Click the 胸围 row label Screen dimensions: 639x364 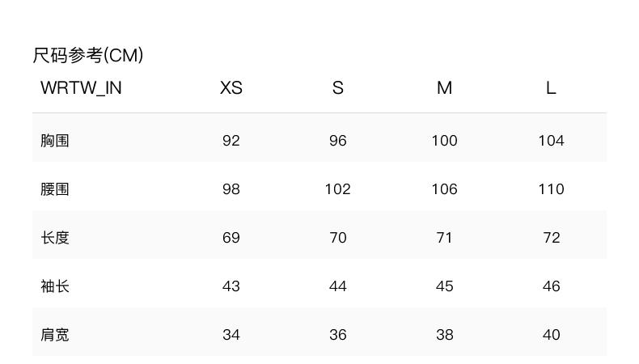coord(55,141)
